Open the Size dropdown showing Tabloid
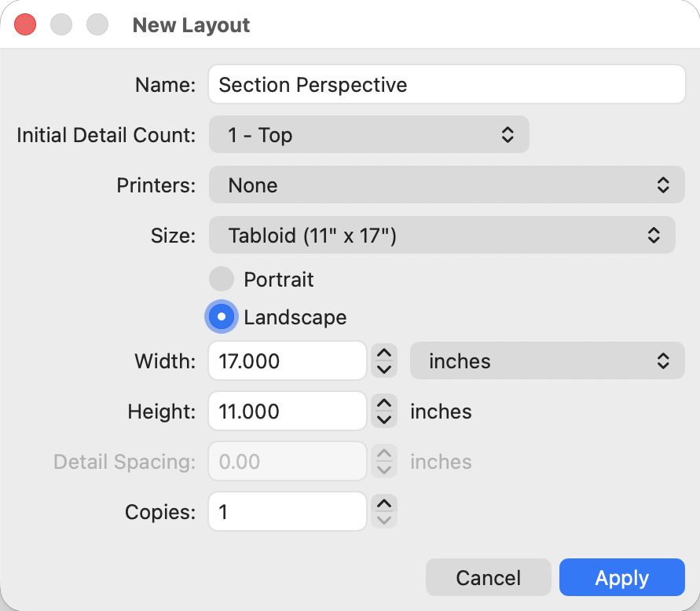Image resolution: width=700 pixels, height=611 pixels. click(442, 235)
